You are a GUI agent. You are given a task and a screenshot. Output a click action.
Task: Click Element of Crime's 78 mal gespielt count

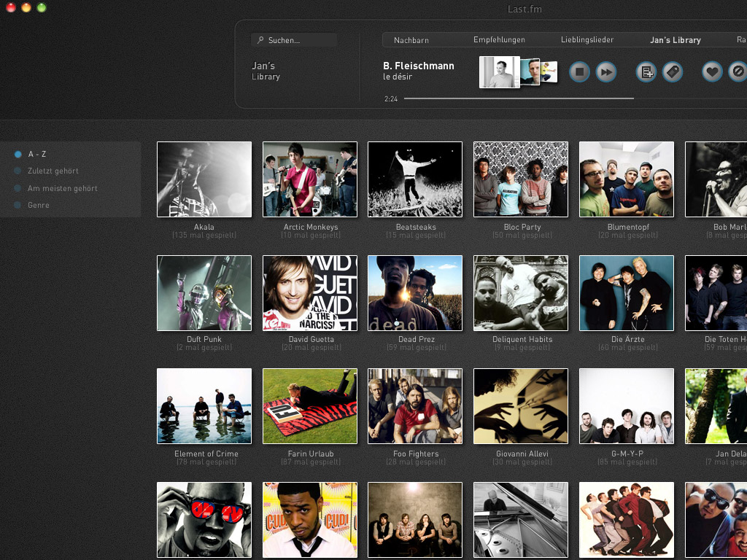coord(206,462)
